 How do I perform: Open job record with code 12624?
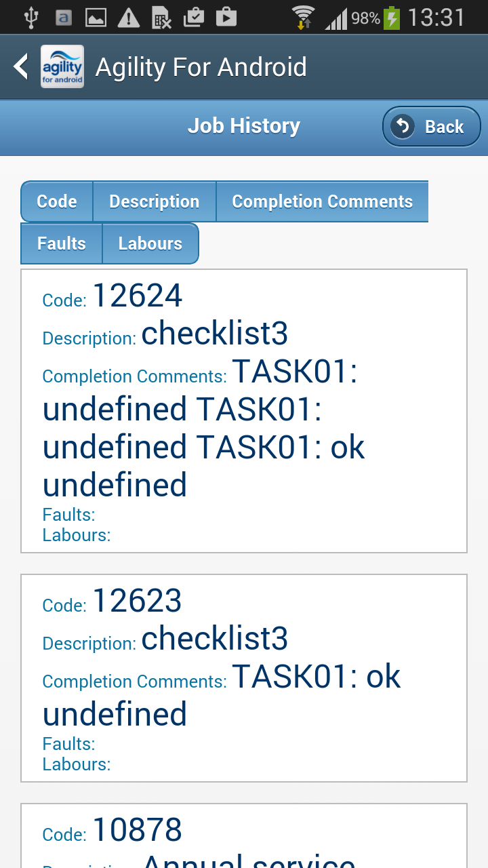point(244,411)
